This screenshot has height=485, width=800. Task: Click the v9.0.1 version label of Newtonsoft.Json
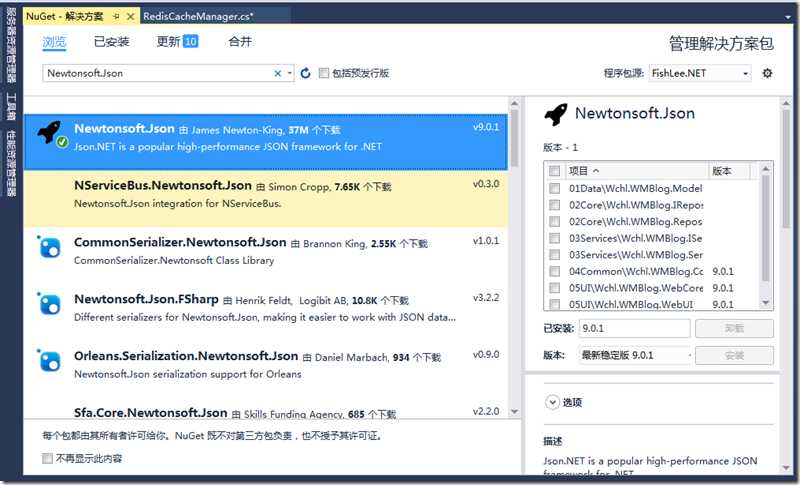[486, 127]
